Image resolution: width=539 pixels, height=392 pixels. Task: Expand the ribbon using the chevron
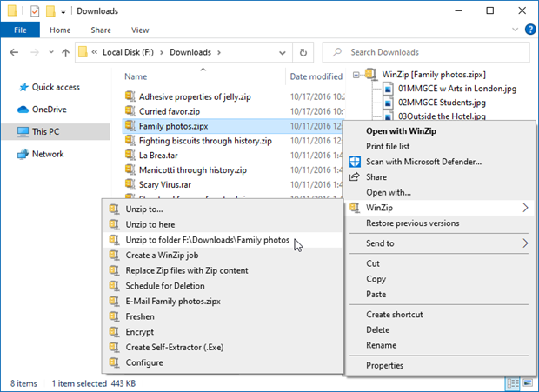[x=515, y=30]
